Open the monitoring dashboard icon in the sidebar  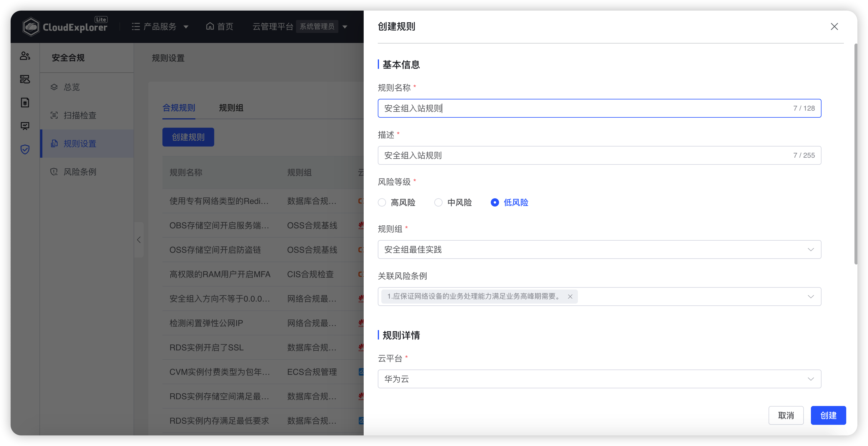(25, 126)
